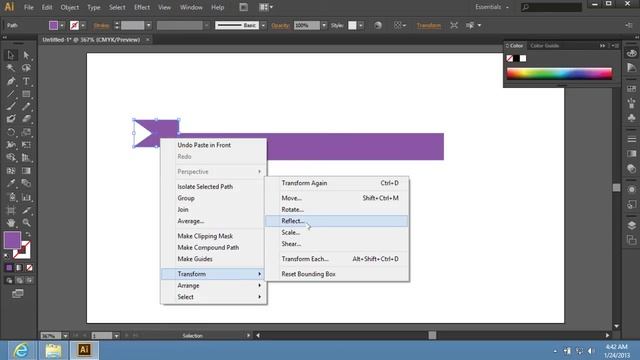Select the Paintbrush tool
640x360 pixels.
pos(11,107)
